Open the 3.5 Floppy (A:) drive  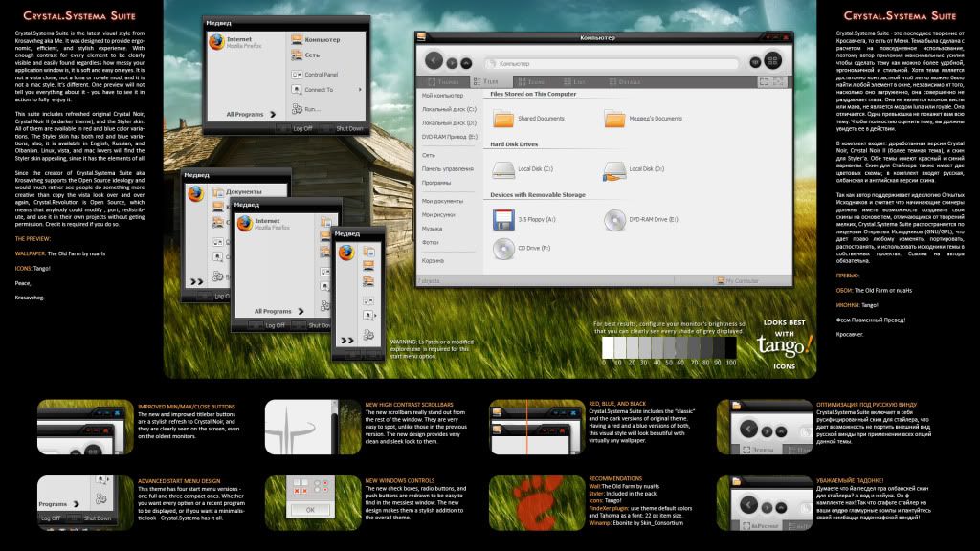coord(503,220)
